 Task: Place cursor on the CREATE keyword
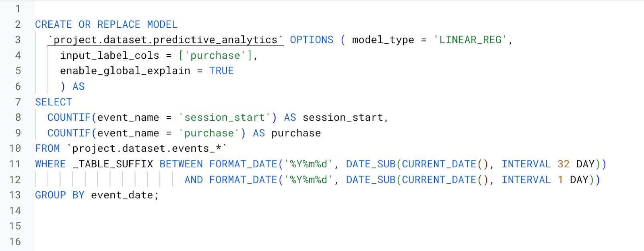tap(53, 25)
